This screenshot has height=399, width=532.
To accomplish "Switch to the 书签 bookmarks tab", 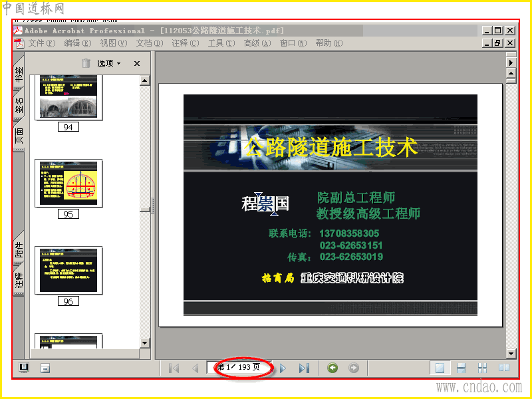I will click(x=19, y=74).
